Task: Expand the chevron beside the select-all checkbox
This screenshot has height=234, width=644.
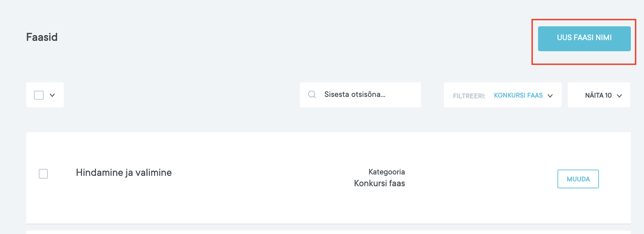Action: 52,95
